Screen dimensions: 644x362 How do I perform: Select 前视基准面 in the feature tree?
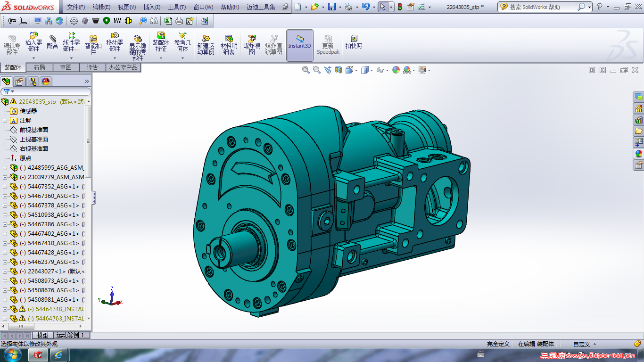point(33,130)
